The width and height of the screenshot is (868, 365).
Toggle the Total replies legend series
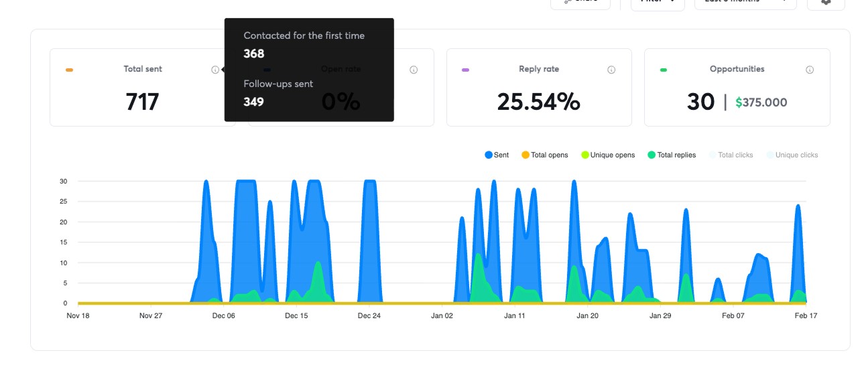(x=672, y=155)
